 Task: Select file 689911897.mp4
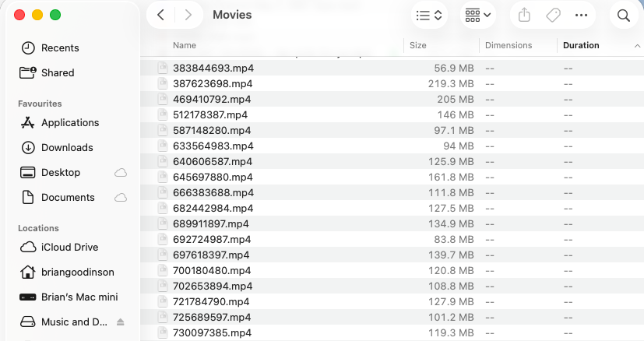[210, 224]
